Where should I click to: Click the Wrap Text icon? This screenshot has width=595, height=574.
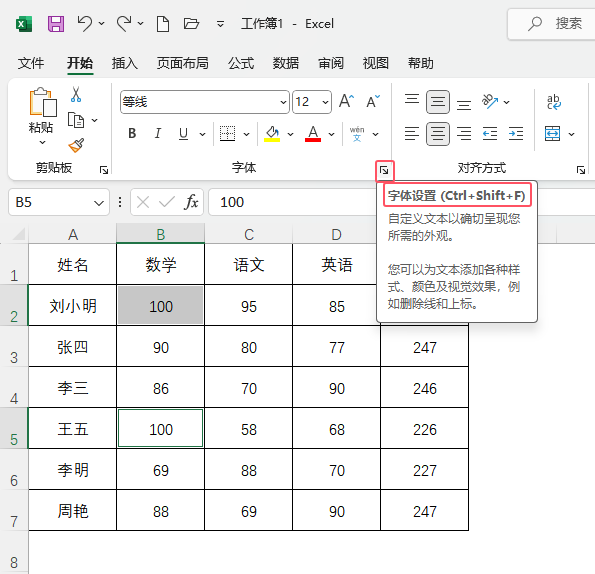coord(554,102)
